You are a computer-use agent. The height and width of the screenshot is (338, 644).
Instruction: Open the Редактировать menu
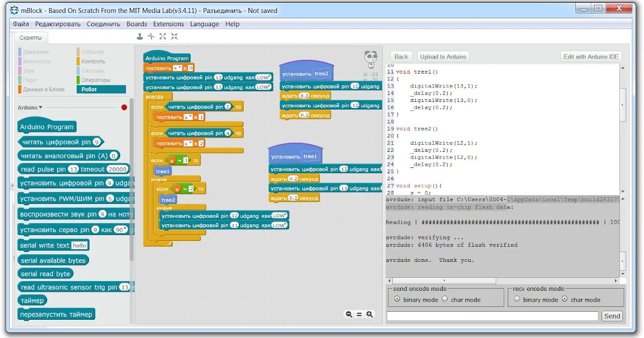click(x=58, y=24)
